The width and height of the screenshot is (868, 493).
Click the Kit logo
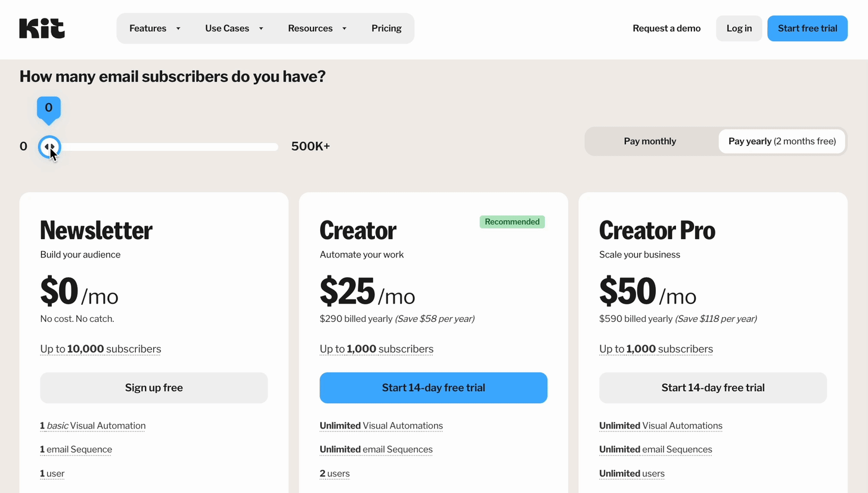pyautogui.click(x=42, y=28)
